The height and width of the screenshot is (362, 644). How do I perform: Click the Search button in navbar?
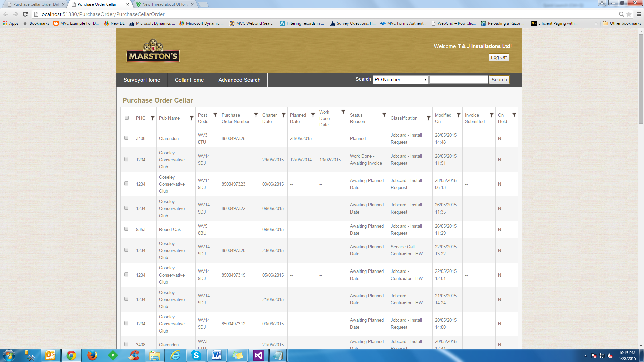(x=499, y=80)
